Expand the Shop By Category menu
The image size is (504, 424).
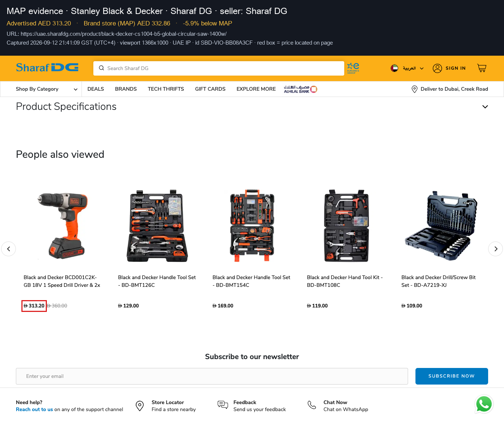[46, 89]
